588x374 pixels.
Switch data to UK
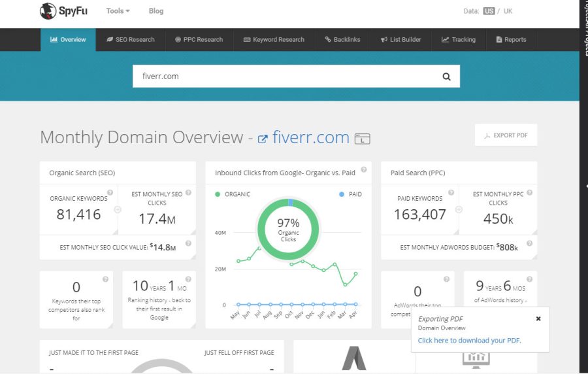click(508, 11)
